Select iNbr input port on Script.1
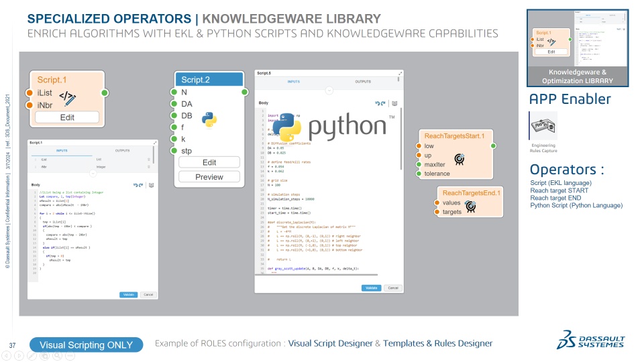The image size is (644, 362). tap(29, 105)
